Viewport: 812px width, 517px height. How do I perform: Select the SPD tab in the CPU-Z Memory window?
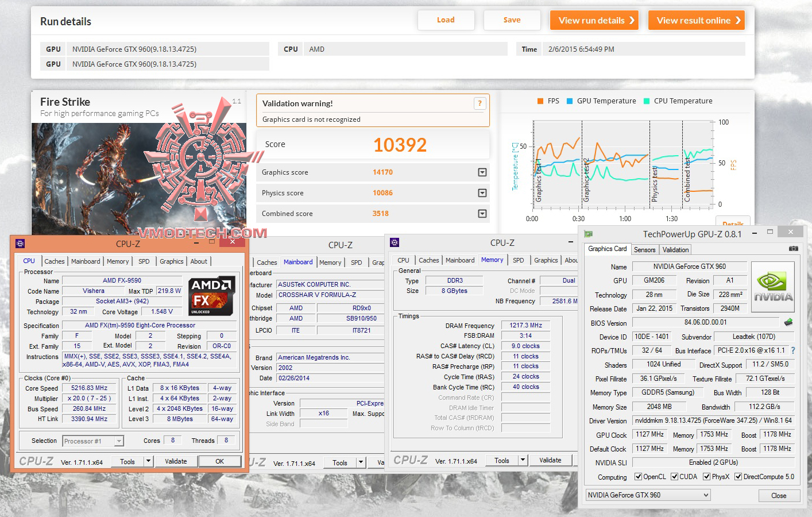coord(518,260)
